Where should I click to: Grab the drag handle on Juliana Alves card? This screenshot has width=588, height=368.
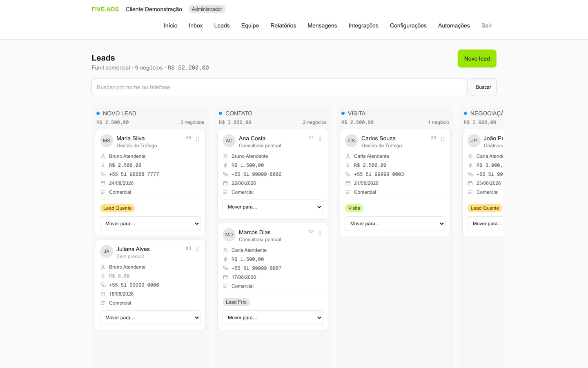(198, 249)
